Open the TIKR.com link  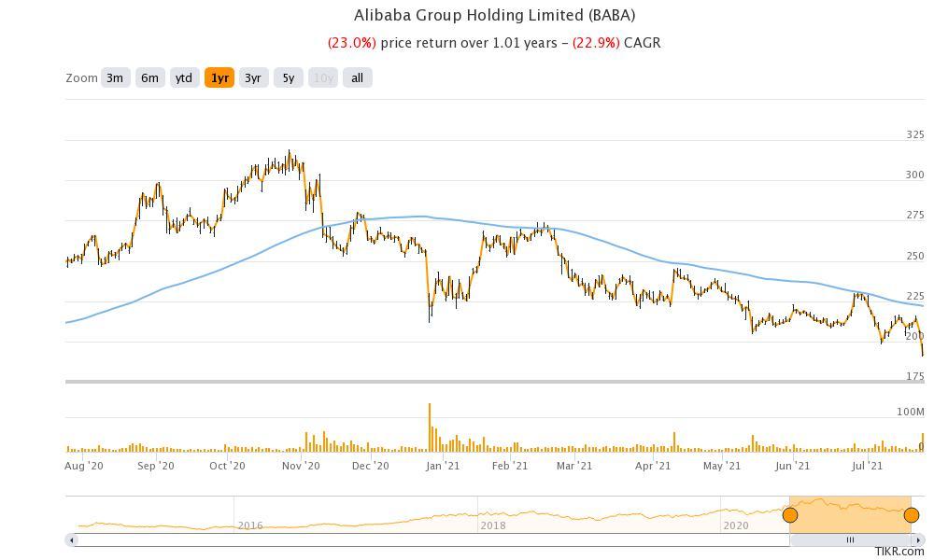point(900,553)
